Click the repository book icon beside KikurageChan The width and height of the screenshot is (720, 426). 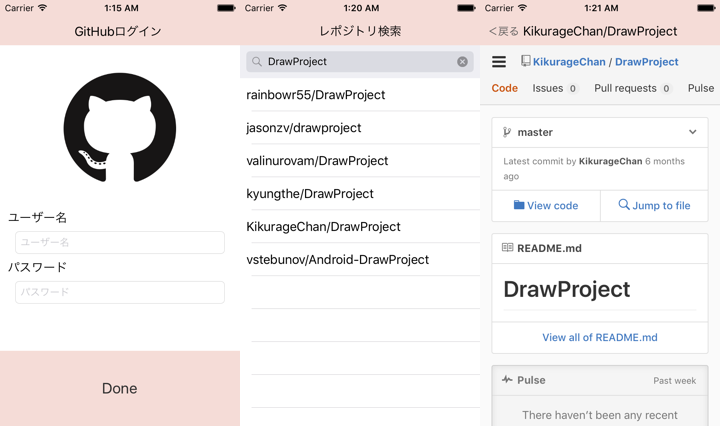[526, 61]
